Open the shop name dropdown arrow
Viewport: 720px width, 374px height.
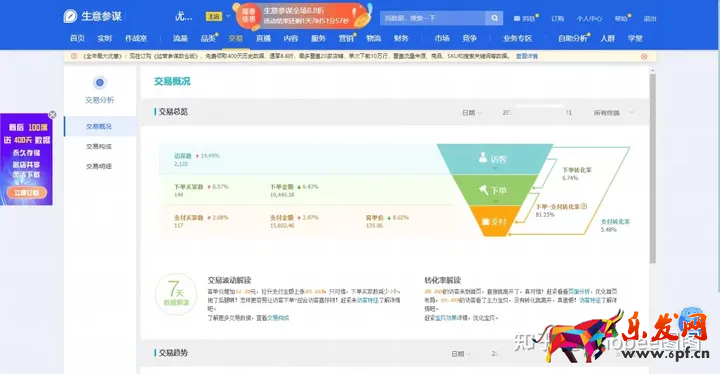(228, 16)
